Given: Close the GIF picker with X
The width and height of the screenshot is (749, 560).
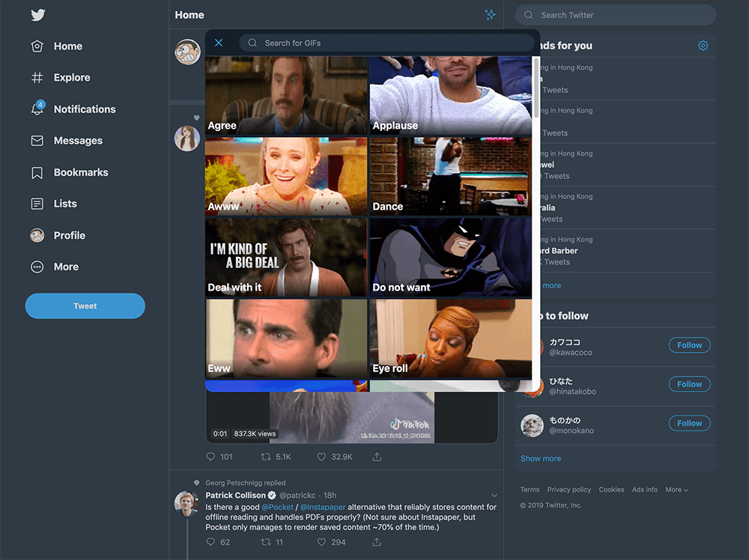Looking at the screenshot, I should click(x=219, y=43).
